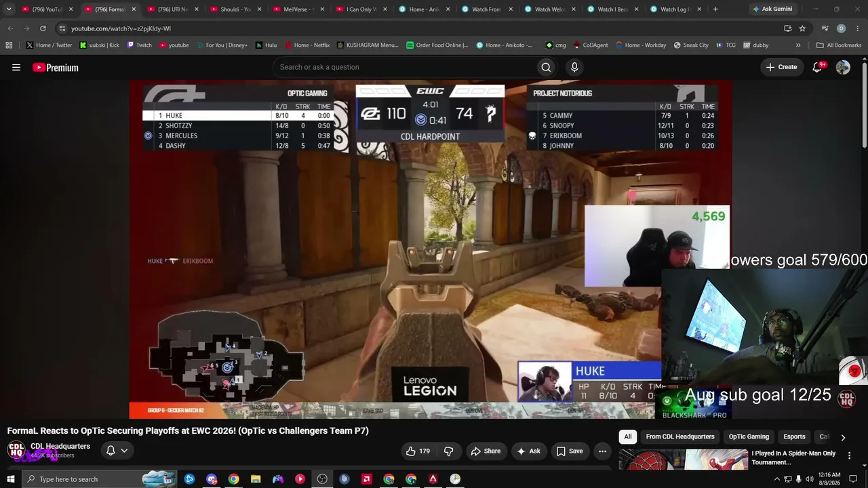Close the '(796) FormaL' active tab
The height and width of the screenshot is (488, 868).
[133, 9]
